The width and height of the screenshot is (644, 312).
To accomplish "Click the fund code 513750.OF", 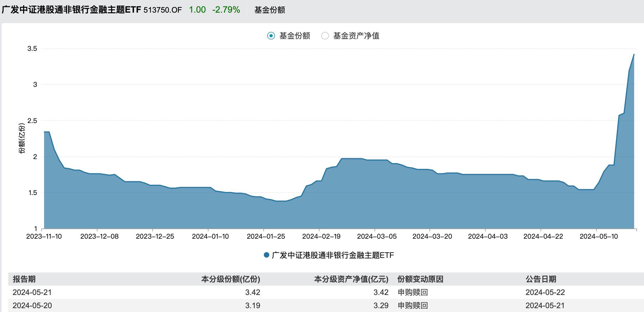I will click(163, 10).
